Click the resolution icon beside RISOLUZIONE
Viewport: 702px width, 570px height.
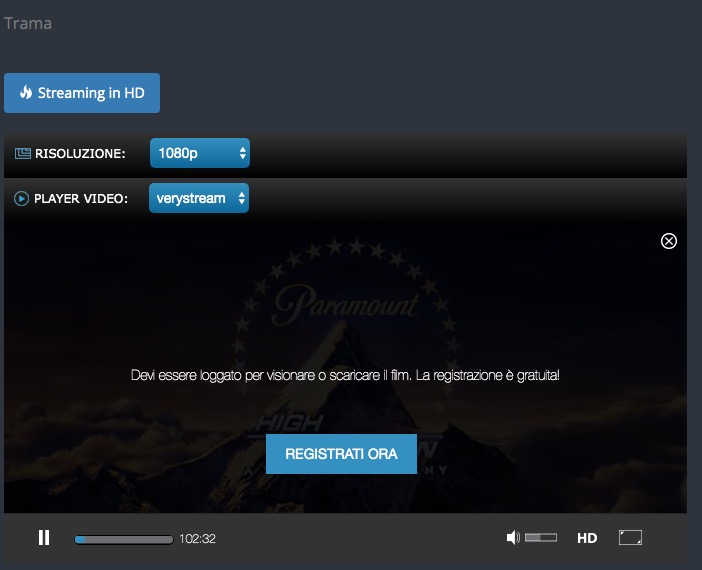22,154
